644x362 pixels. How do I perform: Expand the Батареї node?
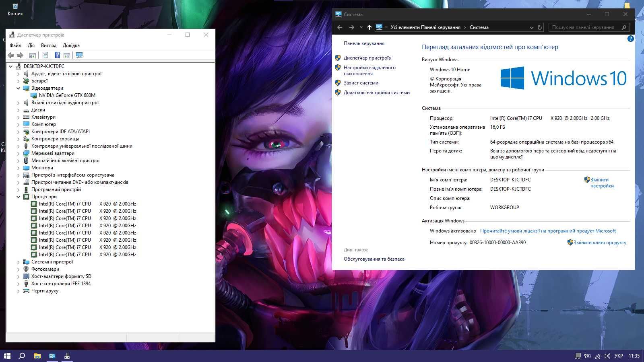pos(18,81)
